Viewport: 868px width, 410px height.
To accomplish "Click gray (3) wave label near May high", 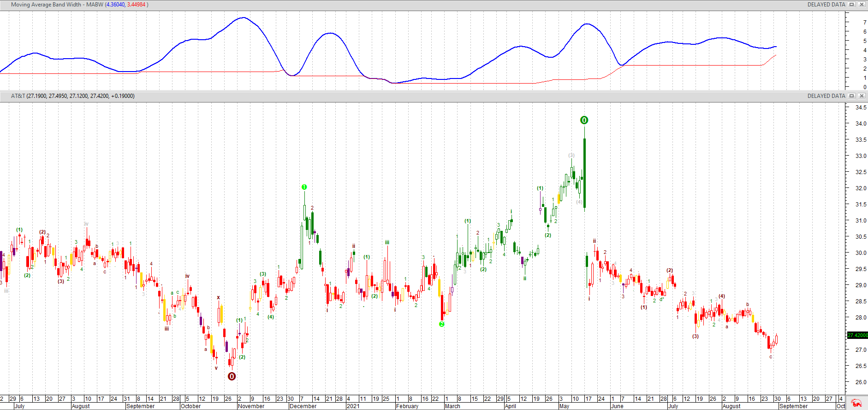I will [x=571, y=156].
